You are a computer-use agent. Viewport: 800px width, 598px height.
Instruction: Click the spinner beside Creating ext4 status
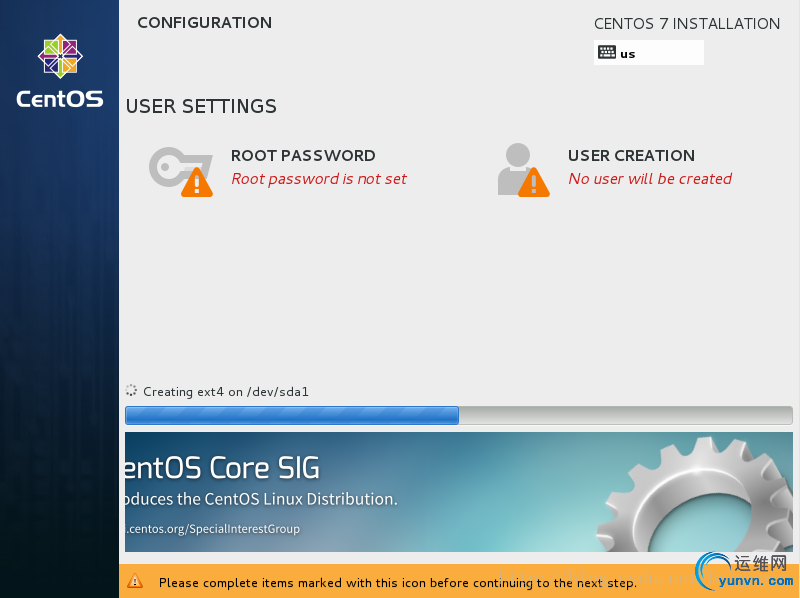pos(131,391)
